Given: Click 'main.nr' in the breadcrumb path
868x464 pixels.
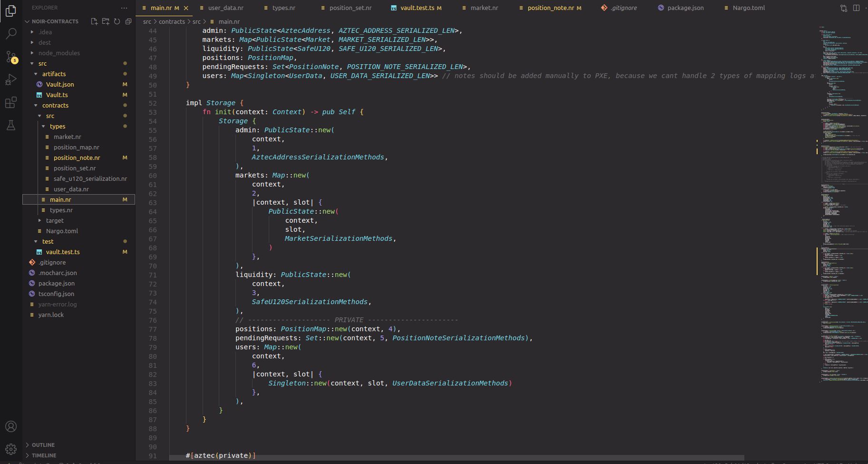Looking at the screenshot, I should pyautogui.click(x=229, y=22).
